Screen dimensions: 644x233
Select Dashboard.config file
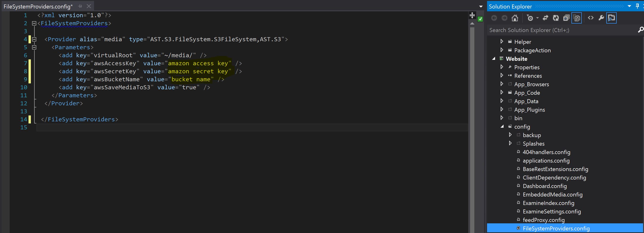pos(545,186)
